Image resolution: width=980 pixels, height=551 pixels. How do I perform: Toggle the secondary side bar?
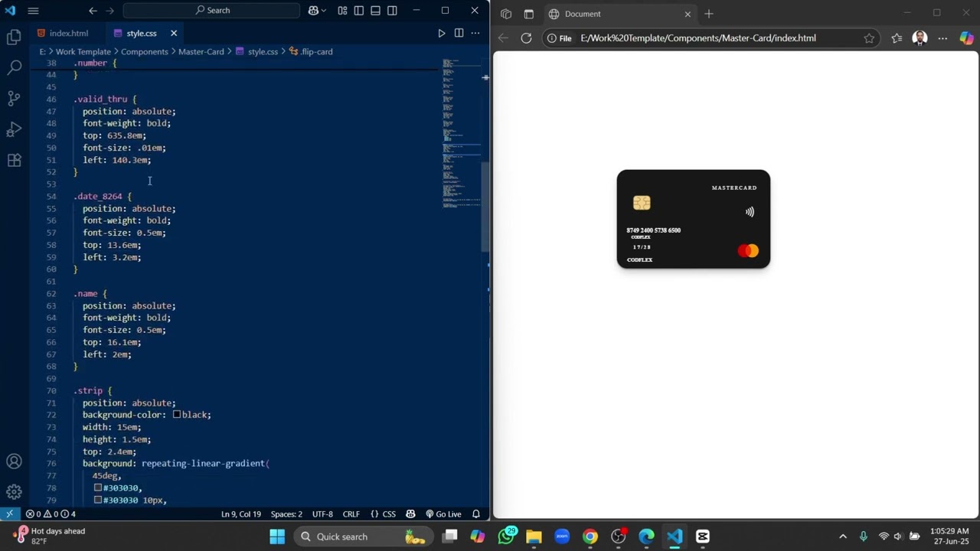[393, 11]
